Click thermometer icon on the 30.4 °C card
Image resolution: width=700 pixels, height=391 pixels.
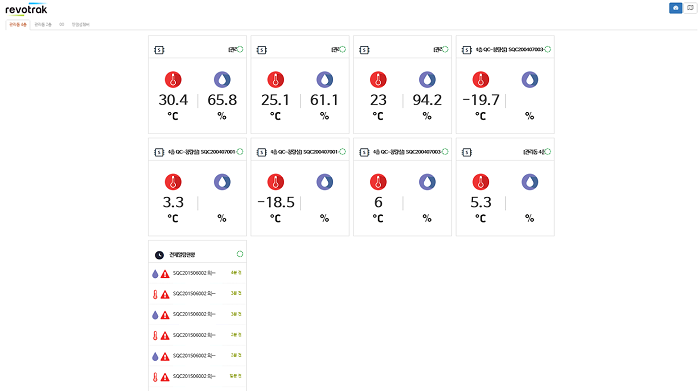tap(173, 80)
